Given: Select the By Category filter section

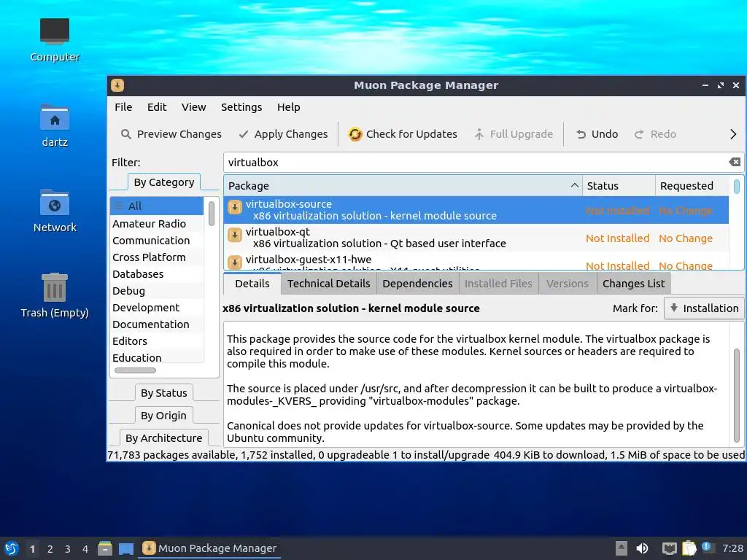Looking at the screenshot, I should [164, 182].
